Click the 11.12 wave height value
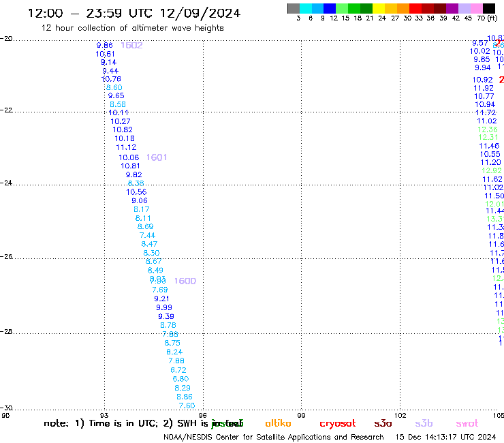 126,147
